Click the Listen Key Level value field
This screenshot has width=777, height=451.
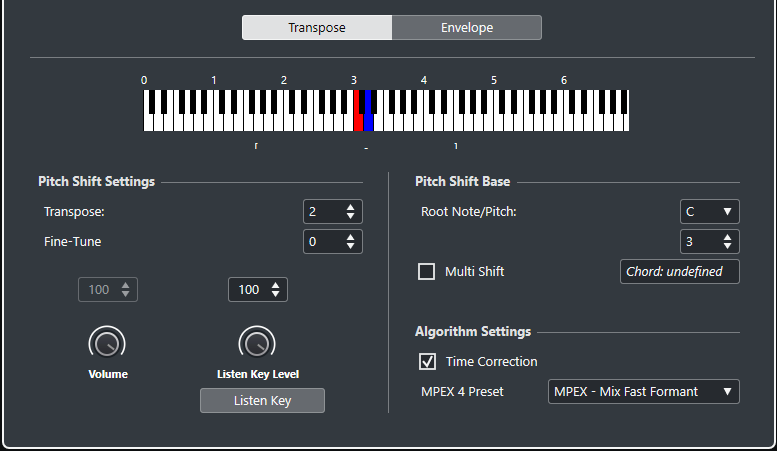[x=258, y=289]
